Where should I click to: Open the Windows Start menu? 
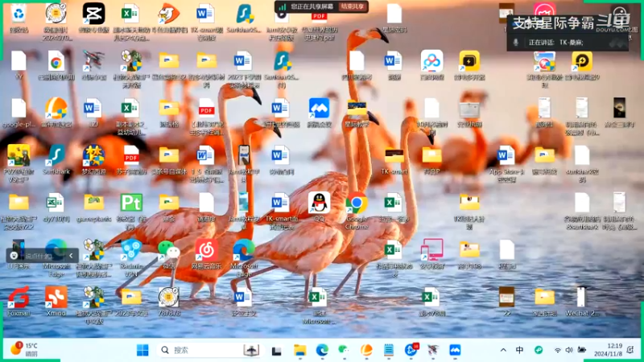pyautogui.click(x=142, y=350)
